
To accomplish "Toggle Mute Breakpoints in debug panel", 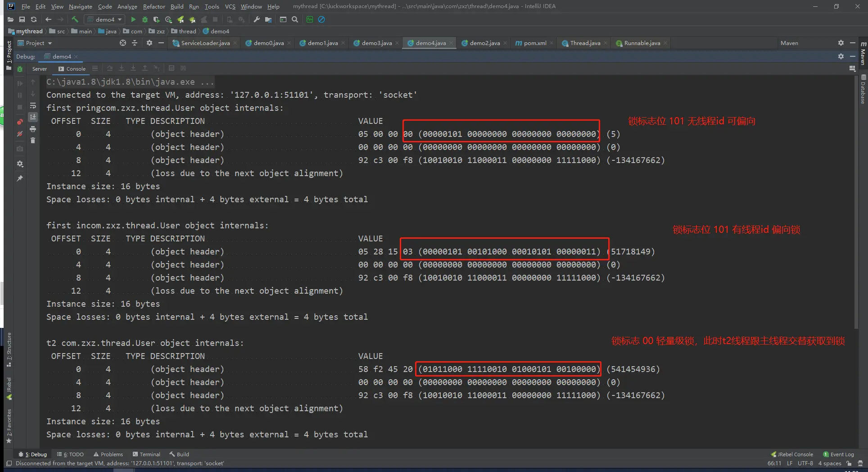I will 20,134.
